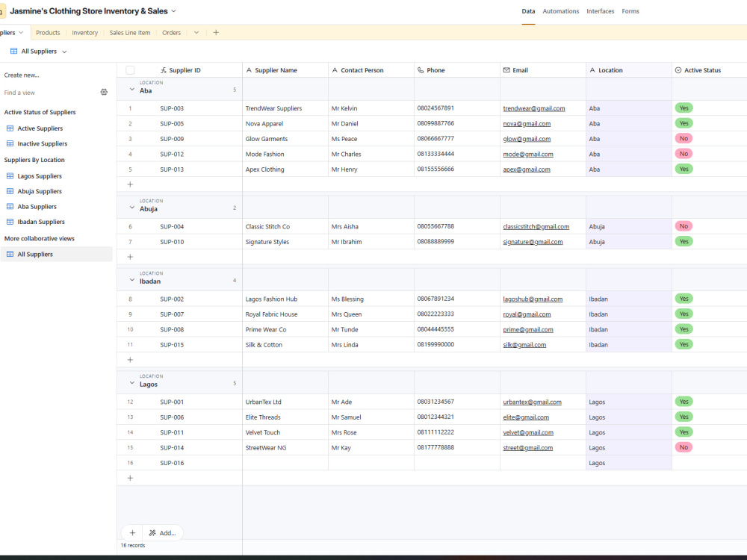Collapse the Lagos location group
This screenshot has height=560, width=747.
[132, 382]
